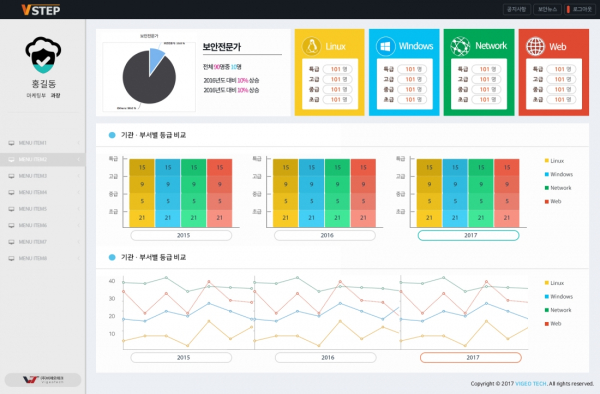Screen dimensions: 600x394
Task: Click the 2017 button under bar chart
Action: click(x=468, y=235)
